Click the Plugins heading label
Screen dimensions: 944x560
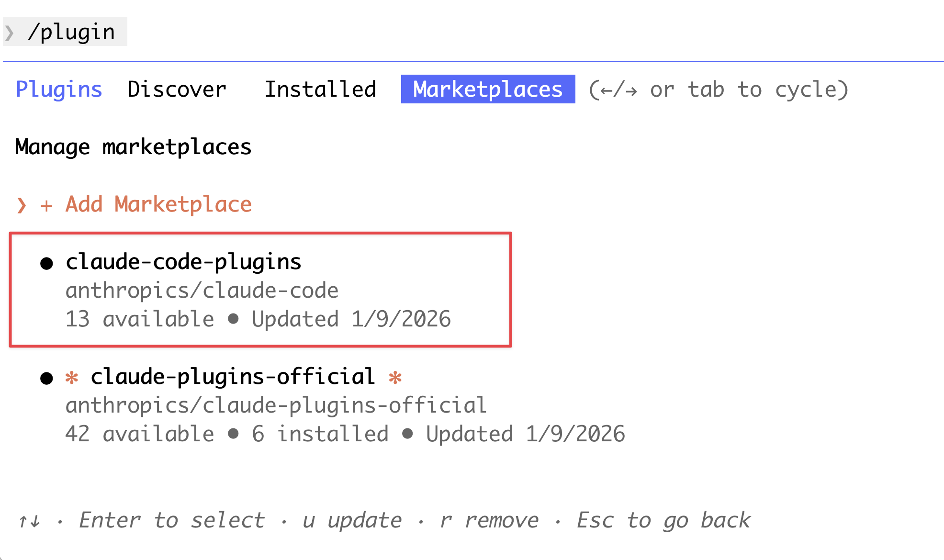pyautogui.click(x=59, y=90)
